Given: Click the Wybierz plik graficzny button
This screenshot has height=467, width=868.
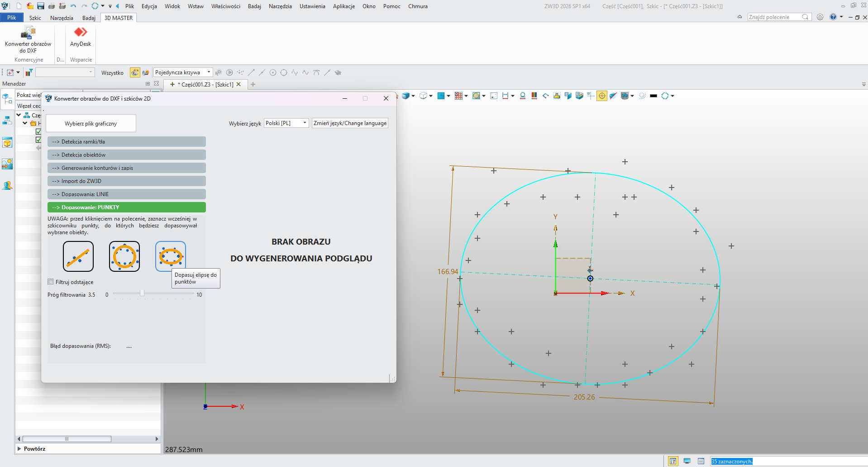Looking at the screenshot, I should click(x=91, y=123).
